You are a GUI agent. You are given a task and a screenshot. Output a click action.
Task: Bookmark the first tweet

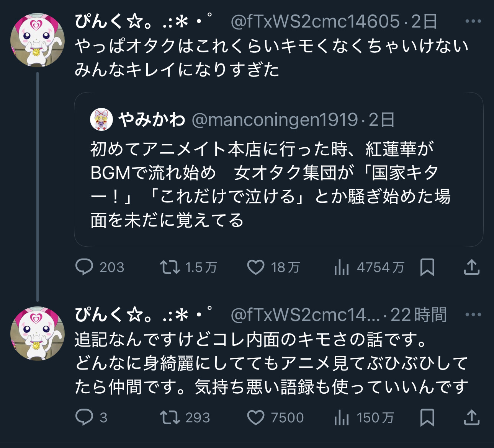pos(427,267)
